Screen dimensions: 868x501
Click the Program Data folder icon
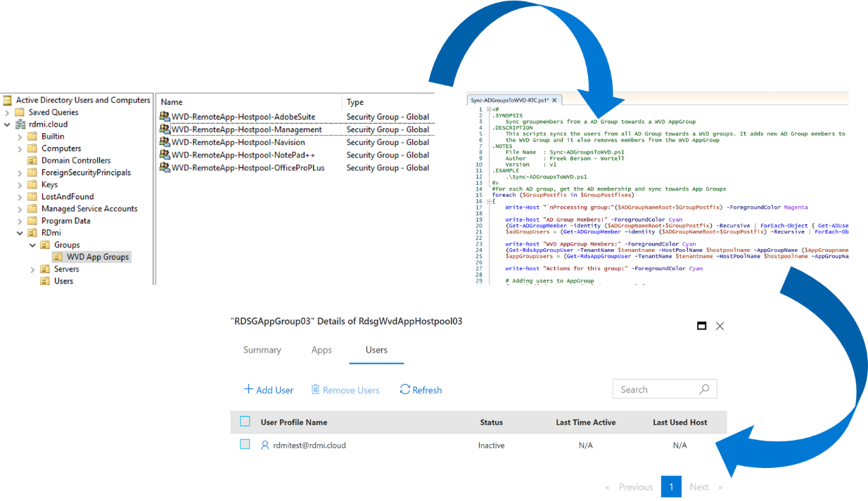(x=32, y=220)
